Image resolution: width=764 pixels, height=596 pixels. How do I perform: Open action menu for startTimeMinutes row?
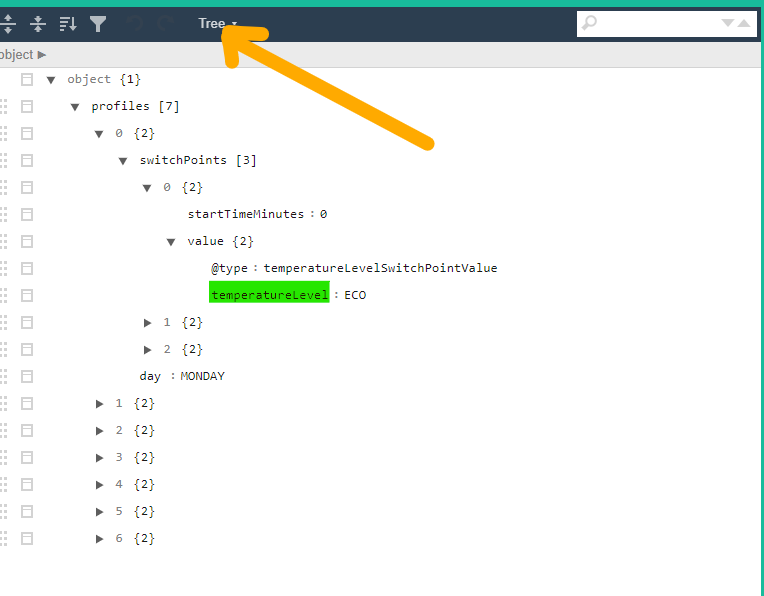pos(27,214)
